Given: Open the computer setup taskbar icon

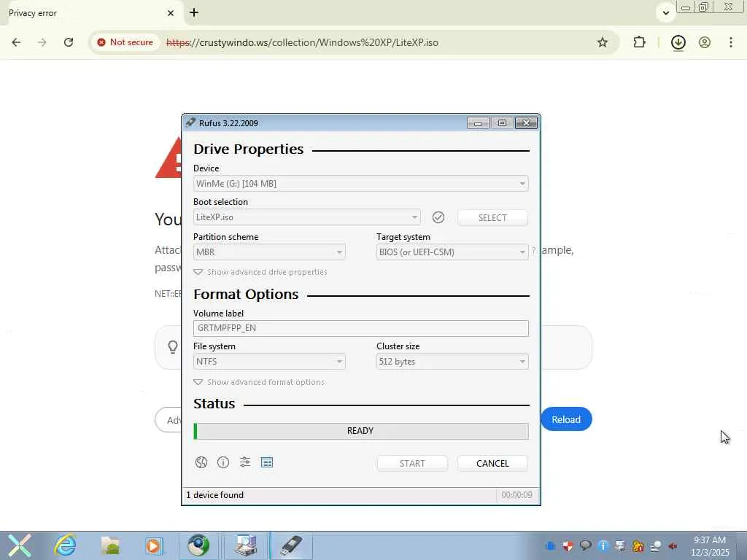Looking at the screenshot, I should 246,545.
